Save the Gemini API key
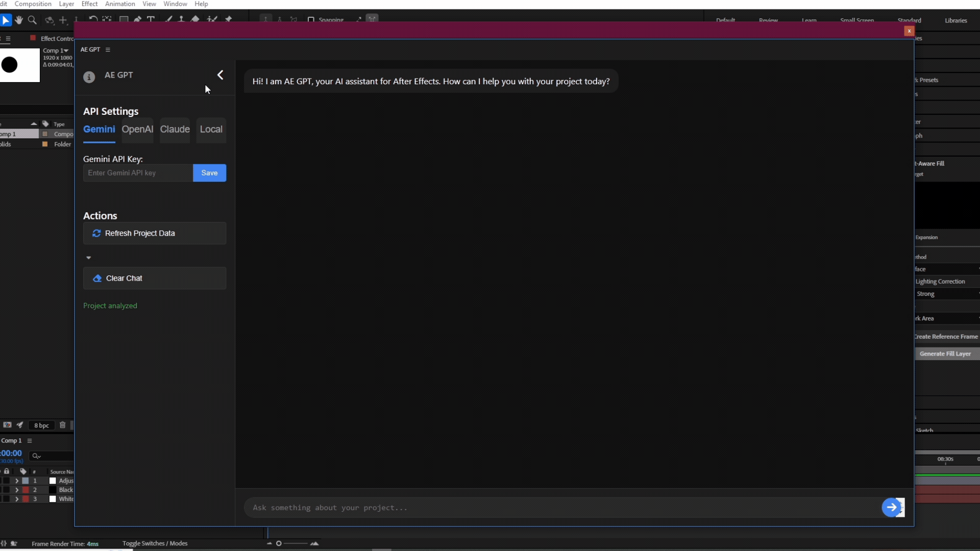The width and height of the screenshot is (980, 551). (209, 173)
